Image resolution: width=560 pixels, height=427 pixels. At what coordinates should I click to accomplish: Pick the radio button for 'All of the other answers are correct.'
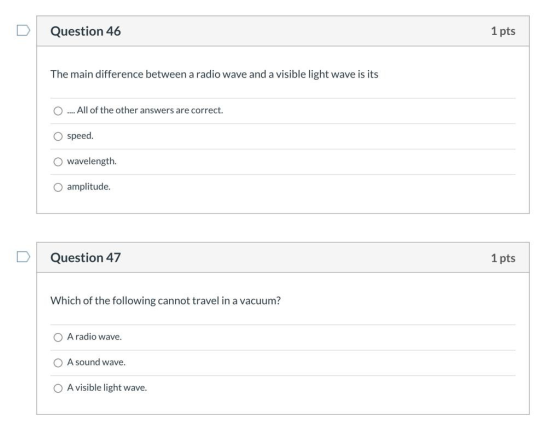(58, 111)
